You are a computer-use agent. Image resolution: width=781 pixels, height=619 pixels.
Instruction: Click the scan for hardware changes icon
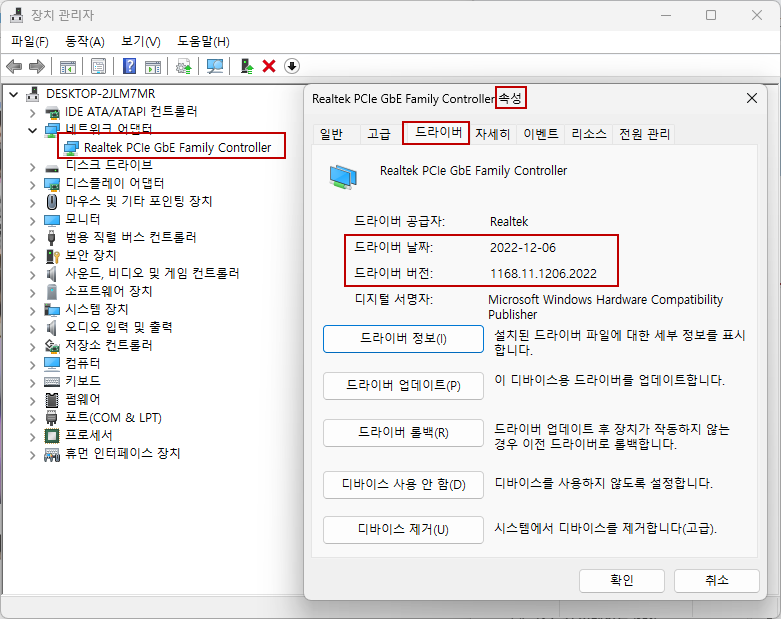(215, 66)
